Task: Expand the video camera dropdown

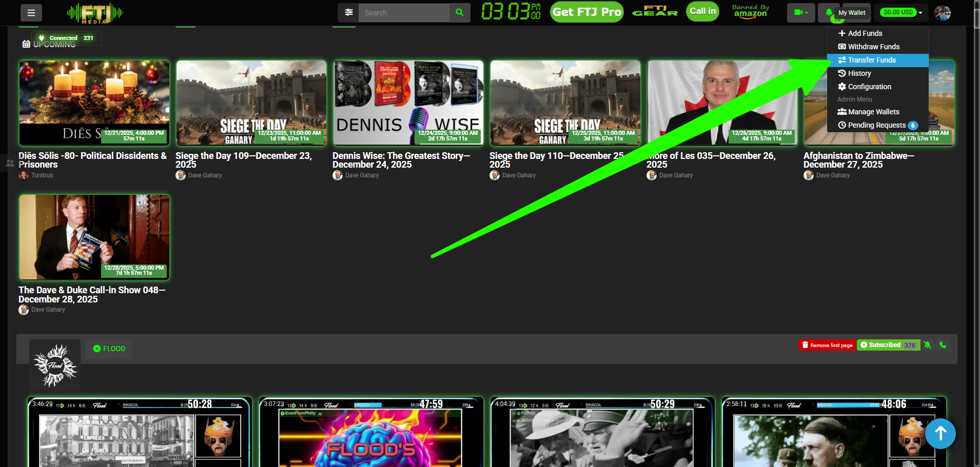Action: (800, 13)
